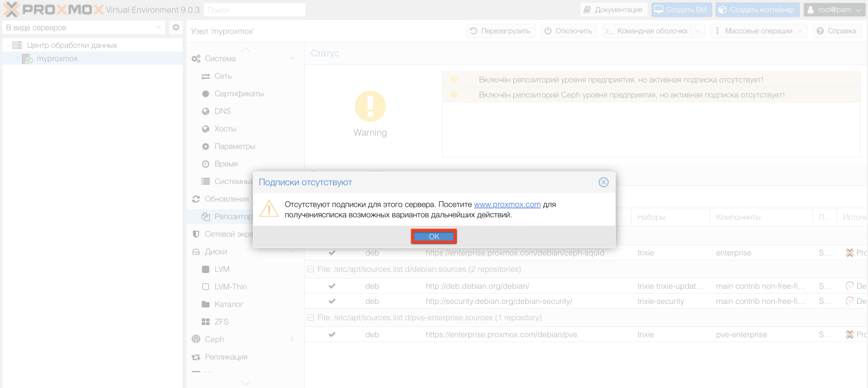Click the enabled checkmark in the enterprise debian/pve row

[x=332, y=335]
